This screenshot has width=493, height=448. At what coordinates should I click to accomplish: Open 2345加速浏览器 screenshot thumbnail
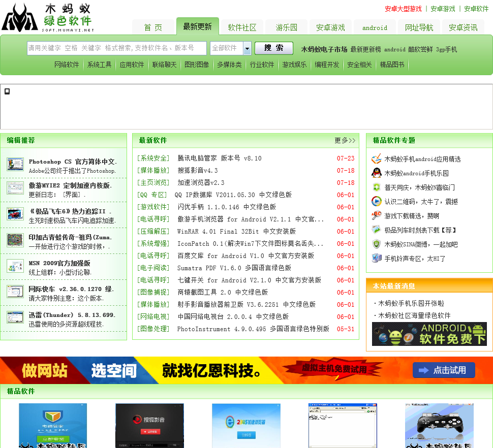[246, 426]
